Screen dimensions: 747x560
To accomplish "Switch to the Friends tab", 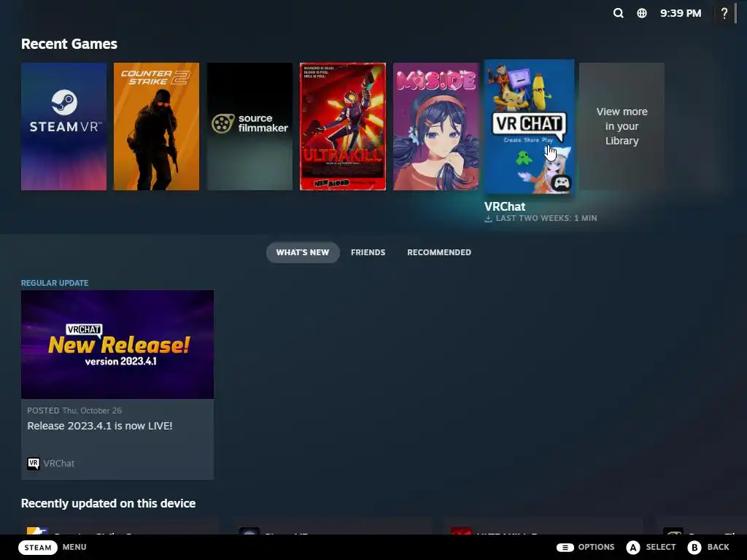I will [x=368, y=252].
